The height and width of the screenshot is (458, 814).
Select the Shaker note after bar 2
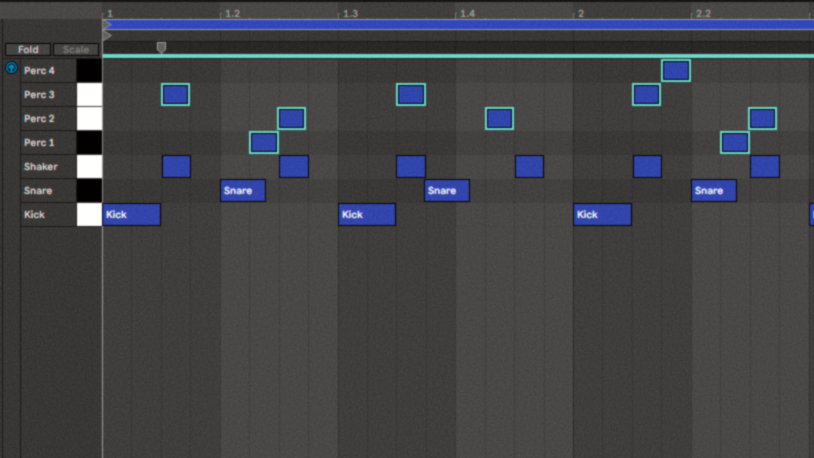click(647, 167)
